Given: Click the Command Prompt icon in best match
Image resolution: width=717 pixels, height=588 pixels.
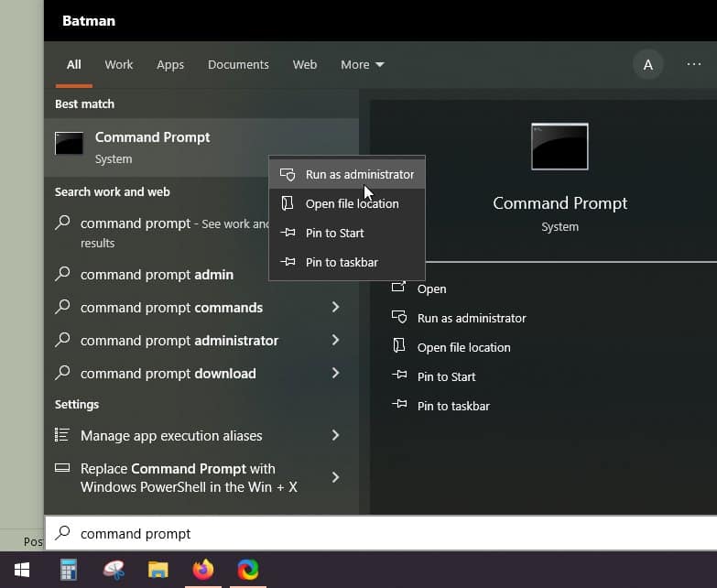Looking at the screenshot, I should tap(69, 143).
